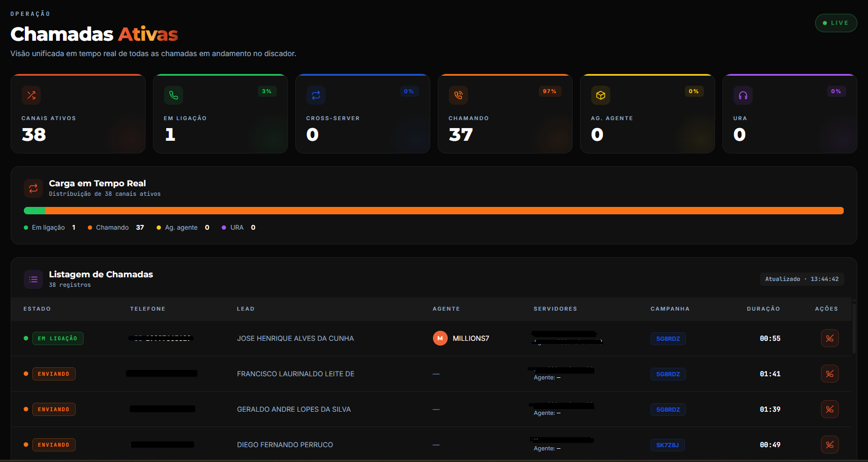The height and width of the screenshot is (462, 868).
Task: Hang up Diego Fernando Perruco call
Action: (x=830, y=445)
